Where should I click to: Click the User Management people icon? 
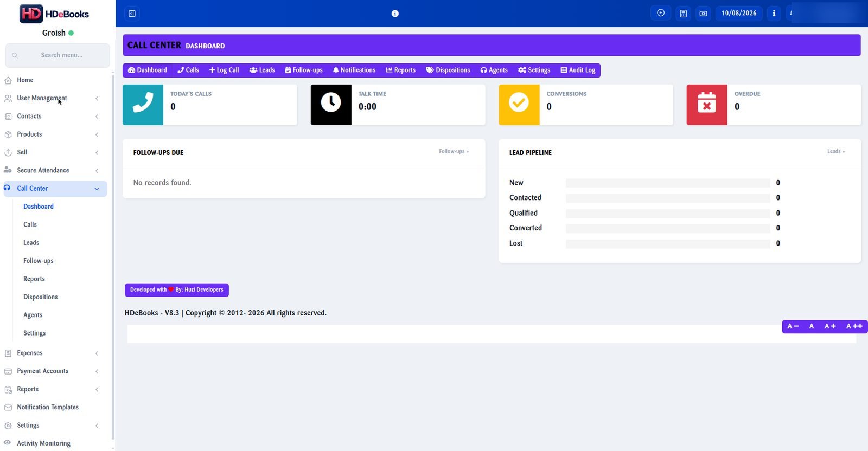click(8, 98)
